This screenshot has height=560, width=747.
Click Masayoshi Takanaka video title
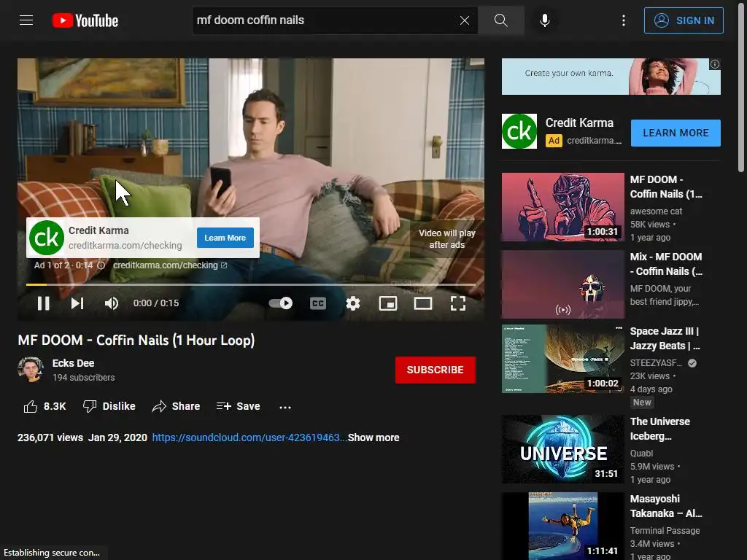(666, 506)
